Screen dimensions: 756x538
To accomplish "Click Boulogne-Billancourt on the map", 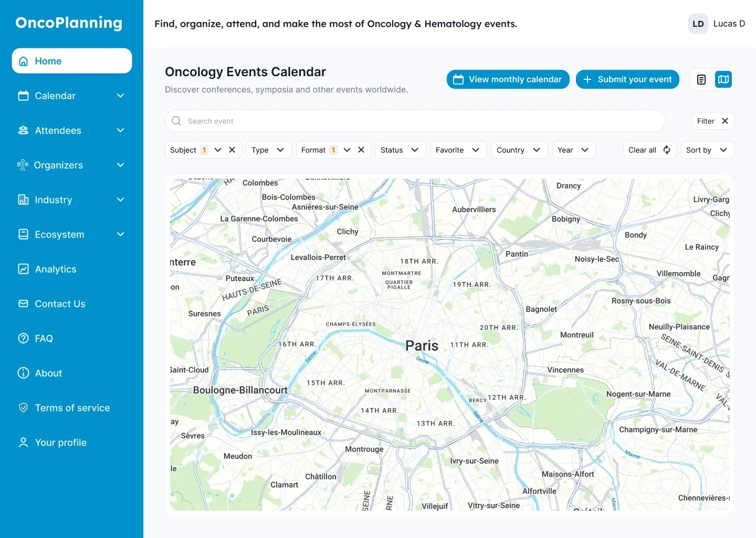I will pyautogui.click(x=240, y=390).
